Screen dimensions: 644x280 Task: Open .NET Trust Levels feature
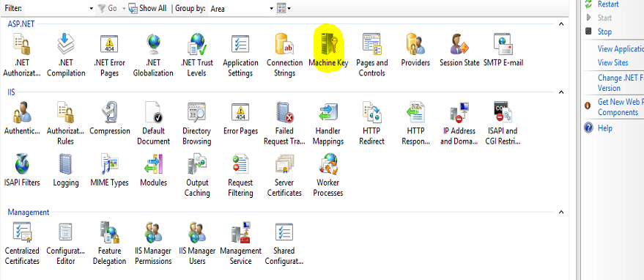click(197, 56)
